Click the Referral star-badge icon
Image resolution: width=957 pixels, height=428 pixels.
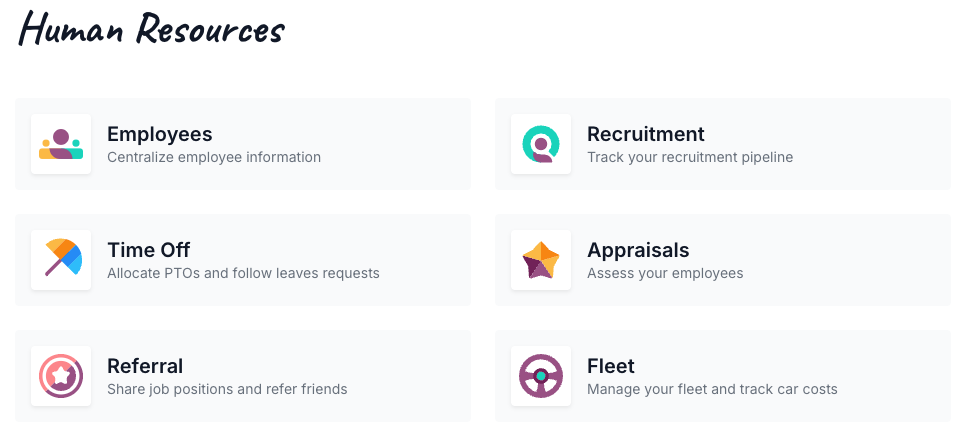pos(61,376)
